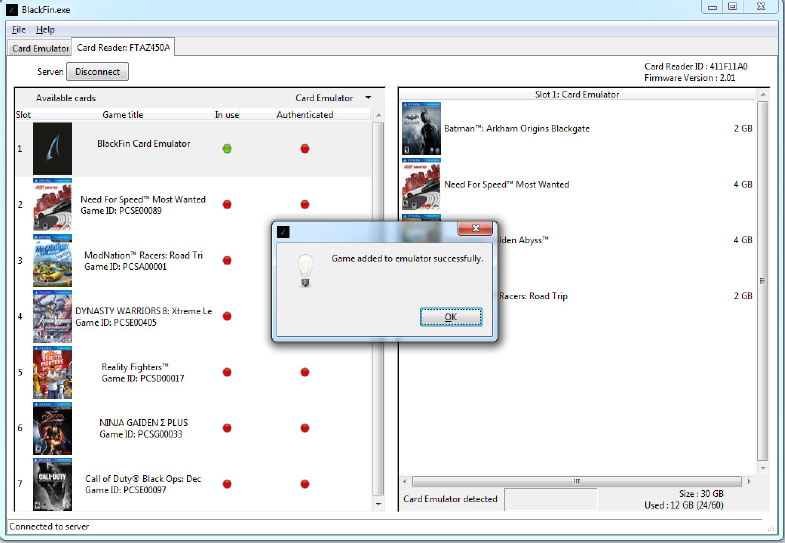Click available cards list scroll up arrow

tap(378, 115)
